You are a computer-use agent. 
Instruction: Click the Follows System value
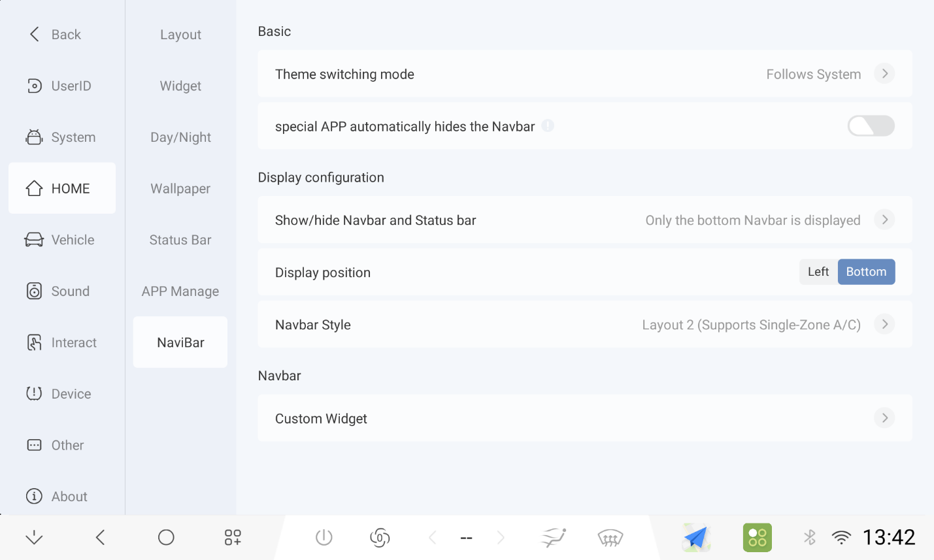click(814, 74)
